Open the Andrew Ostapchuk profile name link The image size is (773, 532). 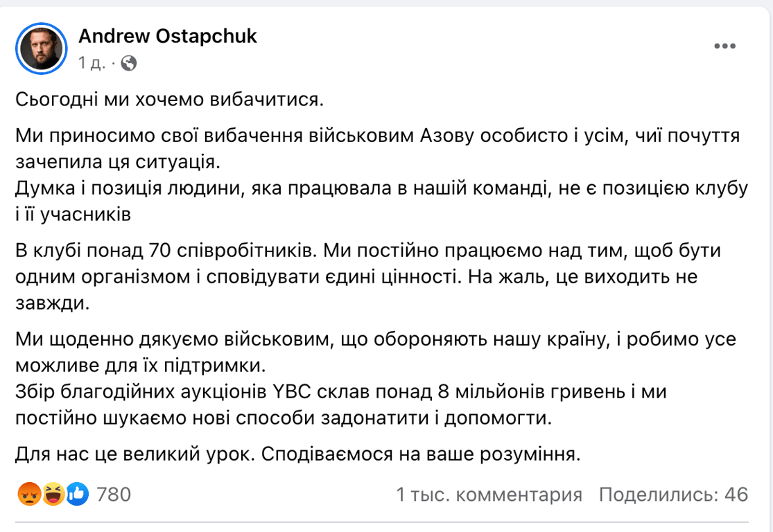coord(168,36)
